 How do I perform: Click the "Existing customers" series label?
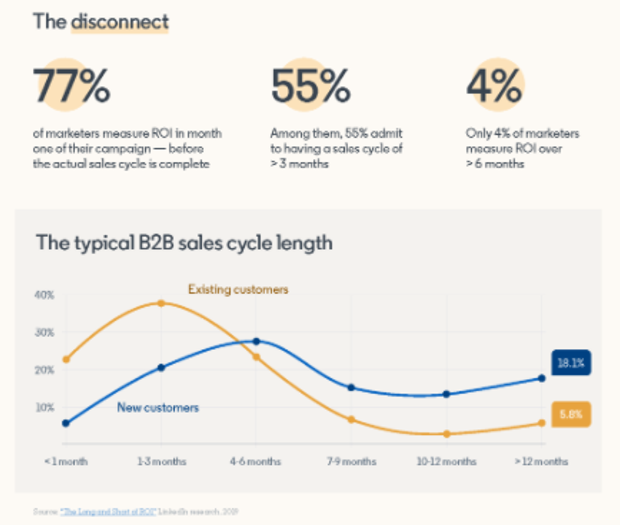[x=238, y=289]
